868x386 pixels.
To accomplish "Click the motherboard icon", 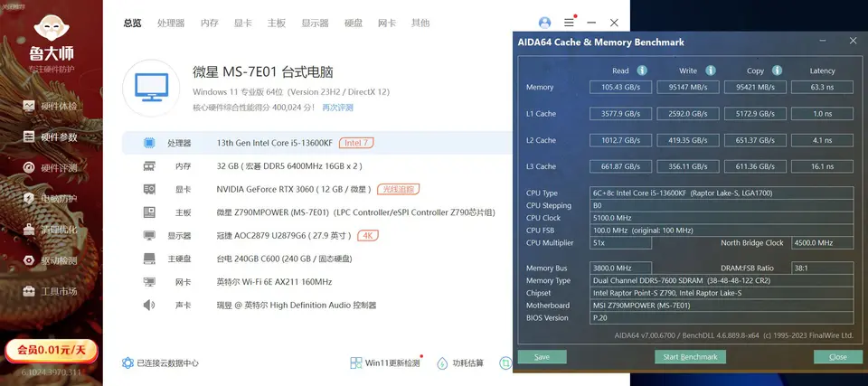I will [x=149, y=212].
